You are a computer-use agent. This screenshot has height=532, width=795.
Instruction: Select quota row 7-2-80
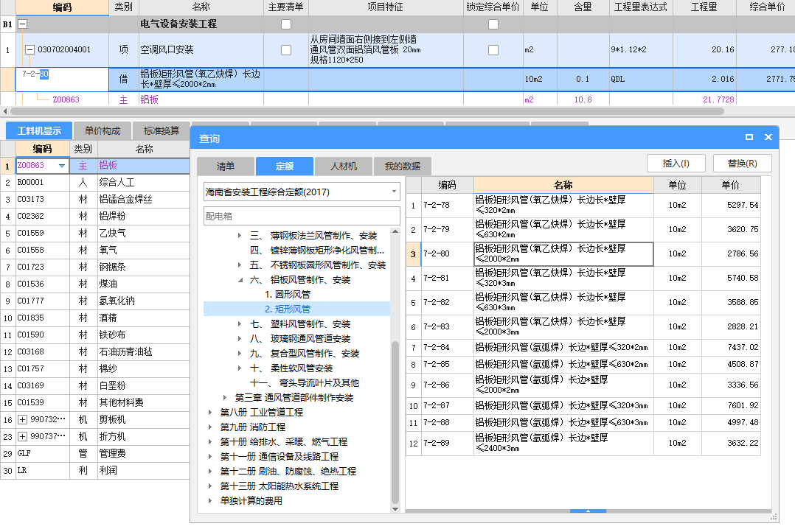(583, 253)
